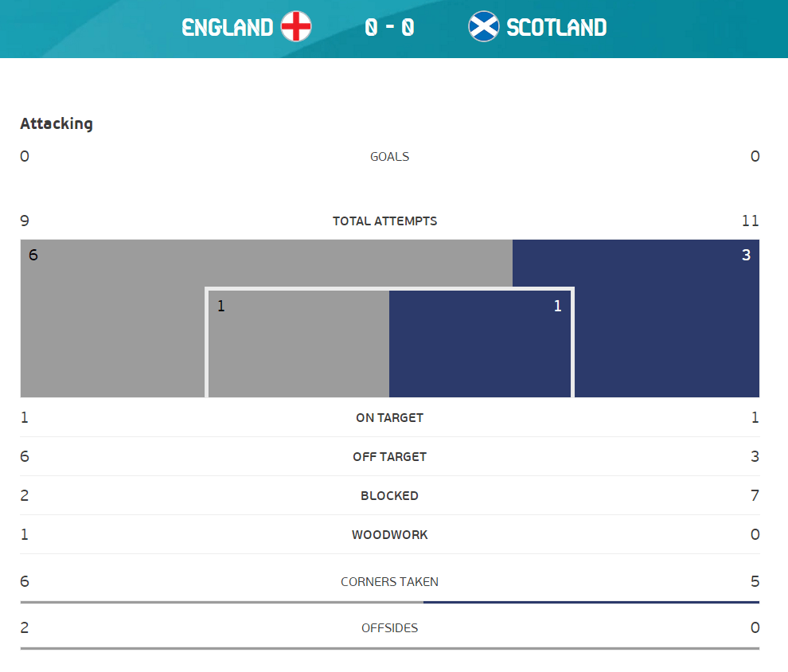Screen dimensions: 788x672
Task: Click Scotland's navy on-target goal area
Action: pos(480,346)
